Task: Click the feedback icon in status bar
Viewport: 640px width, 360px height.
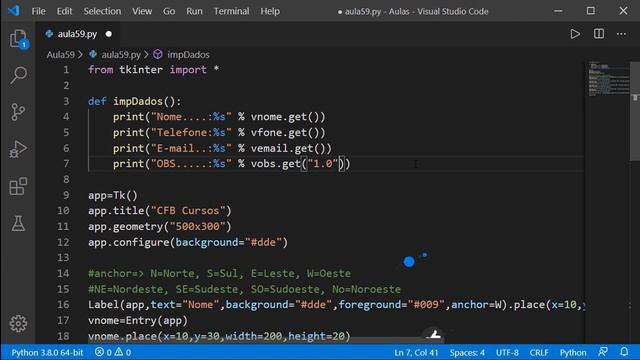Action: 603,352
